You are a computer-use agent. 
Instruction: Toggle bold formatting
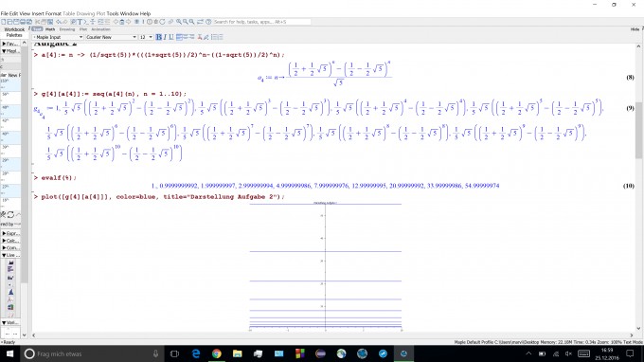(x=159, y=37)
